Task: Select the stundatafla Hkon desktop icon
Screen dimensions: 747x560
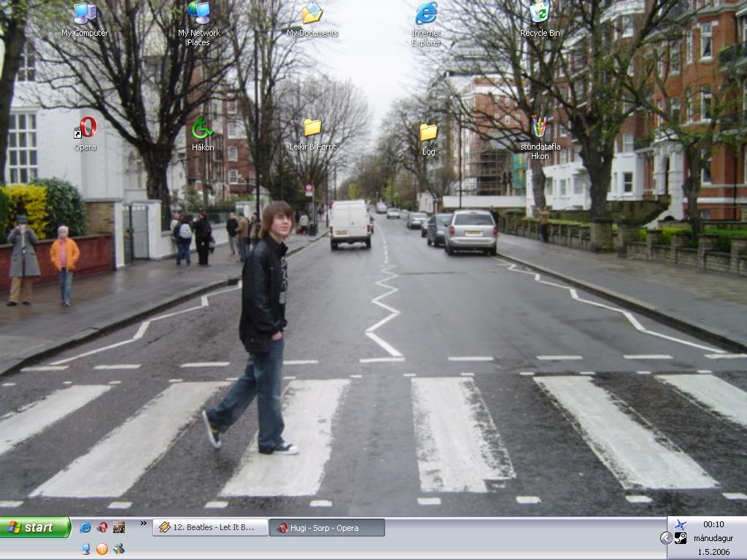Action: point(540,138)
